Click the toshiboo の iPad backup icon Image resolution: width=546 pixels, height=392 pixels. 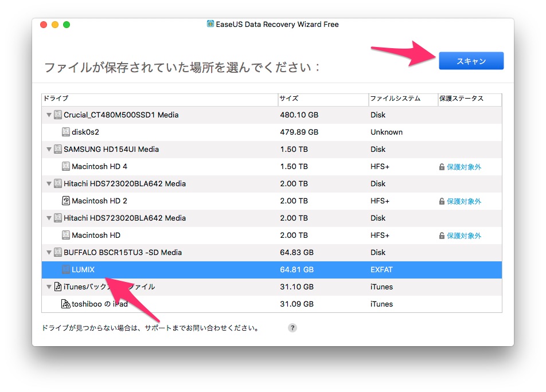click(x=66, y=304)
